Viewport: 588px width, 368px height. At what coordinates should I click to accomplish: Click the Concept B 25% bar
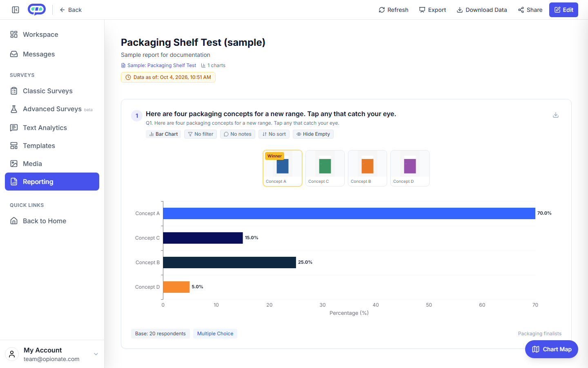229,263
